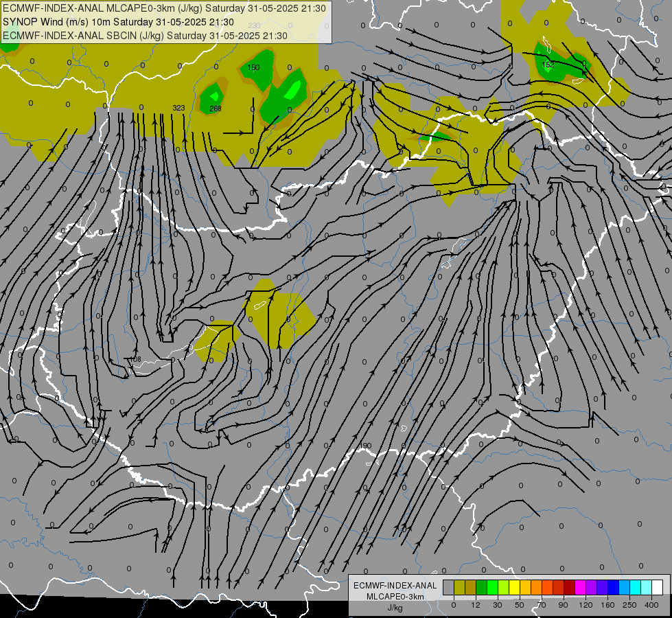Click the legend tick value 50
This screenshot has height=618, width=672.
(520, 605)
